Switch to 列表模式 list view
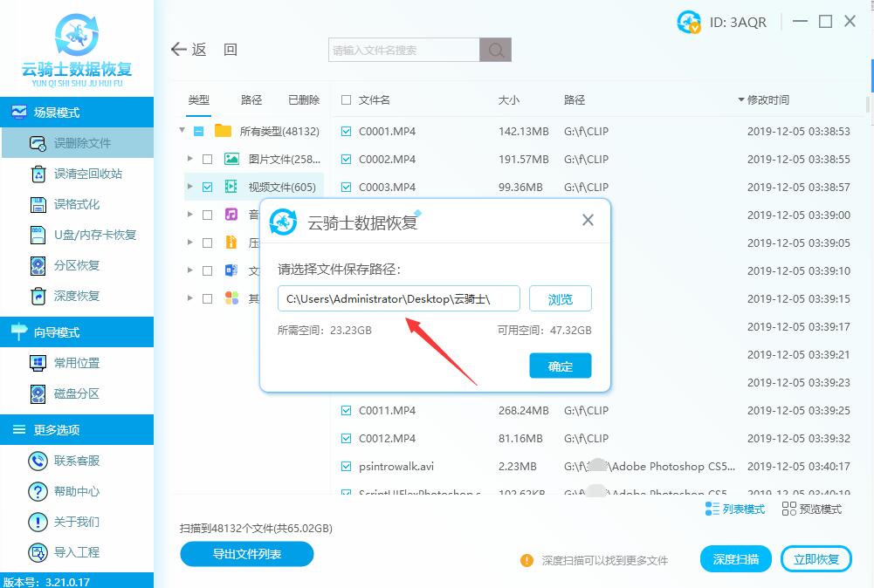874x588 pixels. 735,509
